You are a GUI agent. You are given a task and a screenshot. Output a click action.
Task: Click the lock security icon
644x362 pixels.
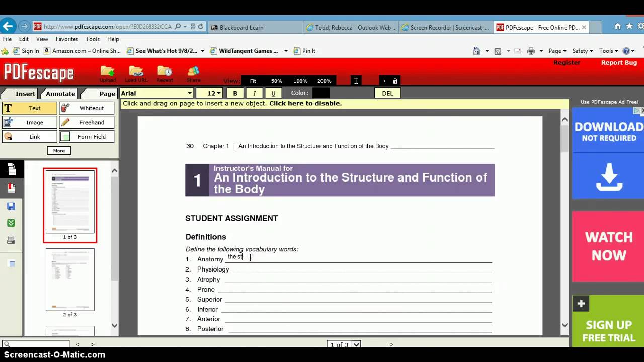[395, 81]
